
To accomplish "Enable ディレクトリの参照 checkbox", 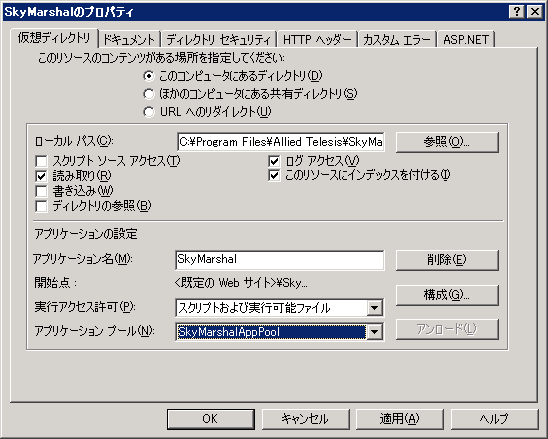I will (x=41, y=206).
